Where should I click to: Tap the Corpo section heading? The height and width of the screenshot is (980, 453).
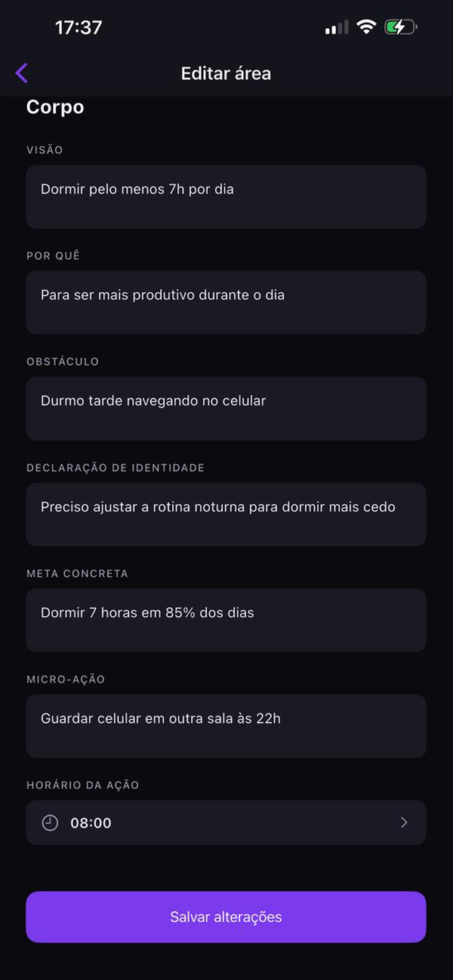[x=54, y=107]
